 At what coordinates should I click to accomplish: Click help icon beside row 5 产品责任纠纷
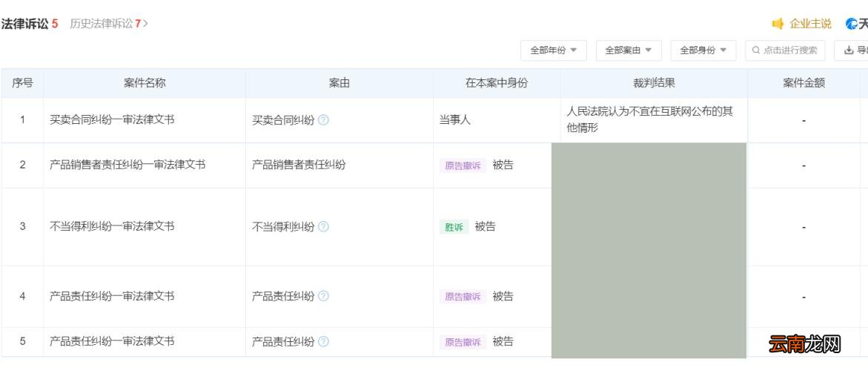coord(323,341)
